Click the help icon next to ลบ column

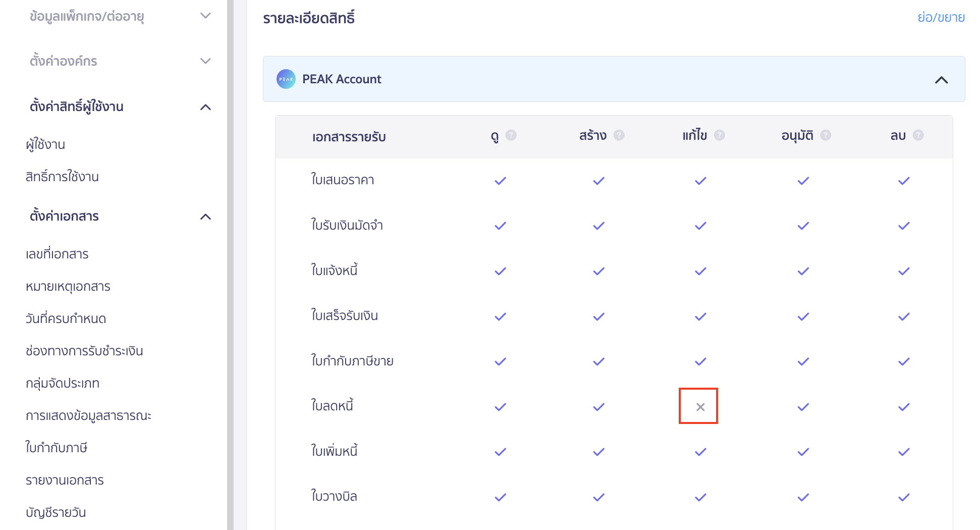point(919,135)
